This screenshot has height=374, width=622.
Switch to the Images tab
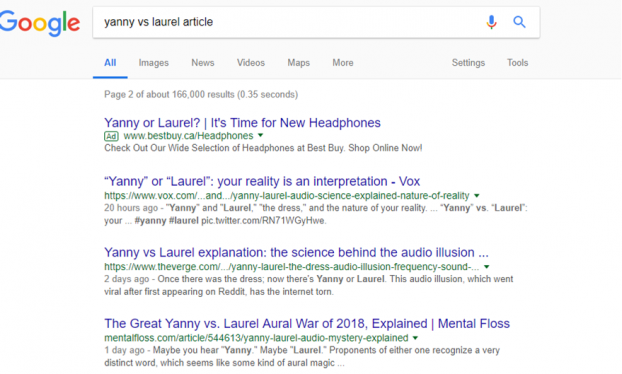click(x=154, y=63)
